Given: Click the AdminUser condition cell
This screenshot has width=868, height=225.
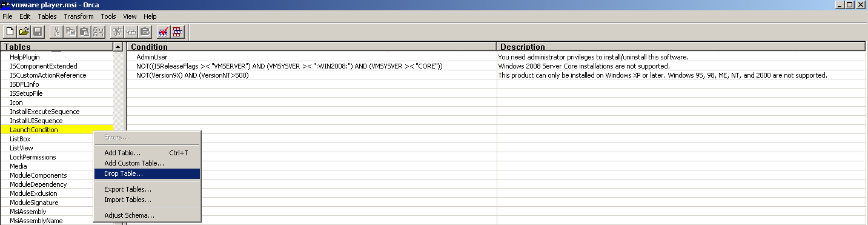Looking at the screenshot, I should 312,57.
